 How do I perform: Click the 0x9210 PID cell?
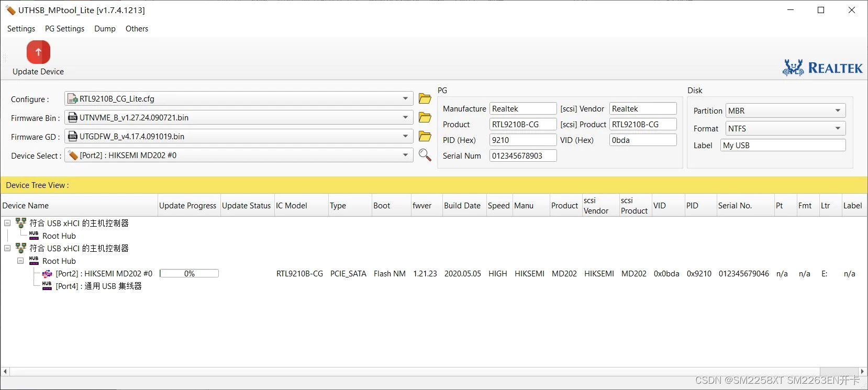tap(699, 273)
